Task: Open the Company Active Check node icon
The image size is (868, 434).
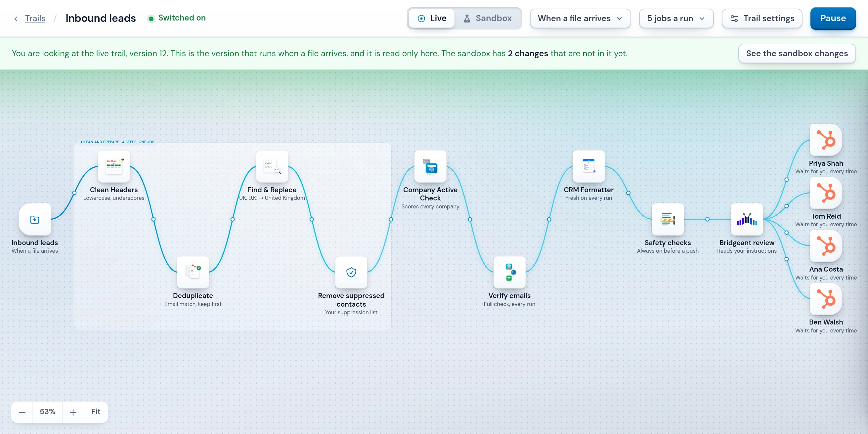Action: coord(430,166)
